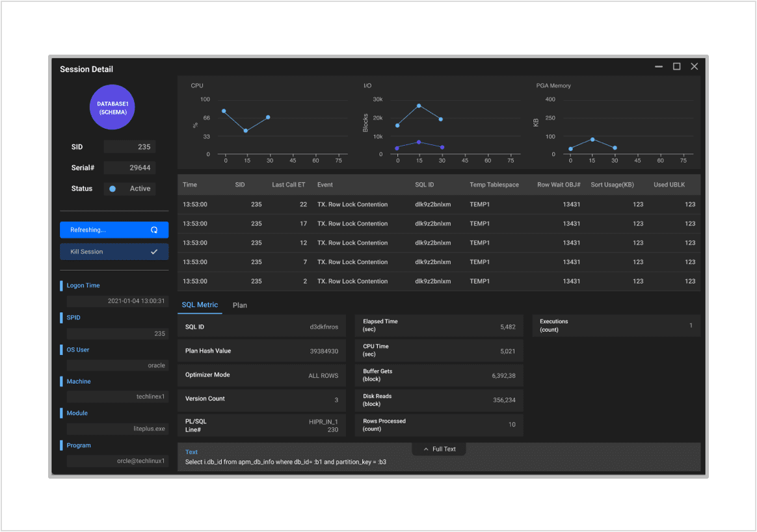Select the SQL Metric tab
The width and height of the screenshot is (757, 532).
coord(200,305)
